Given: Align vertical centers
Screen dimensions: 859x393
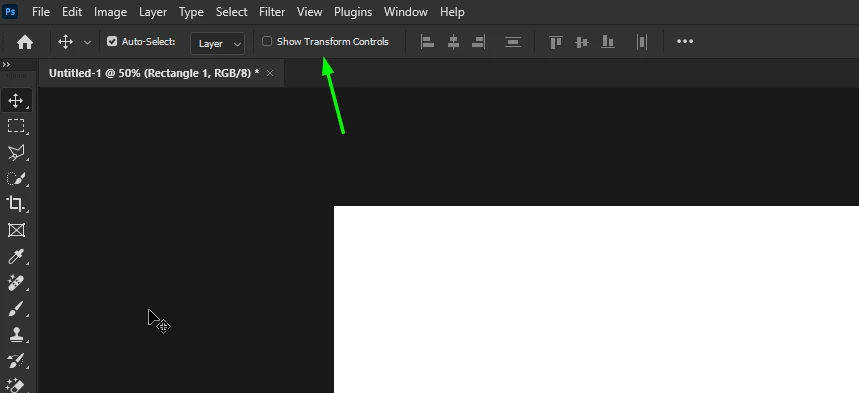Looking at the screenshot, I should point(582,42).
